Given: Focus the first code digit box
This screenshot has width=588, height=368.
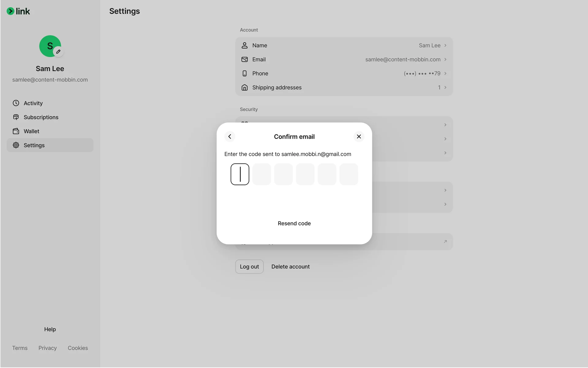Looking at the screenshot, I should click(240, 174).
